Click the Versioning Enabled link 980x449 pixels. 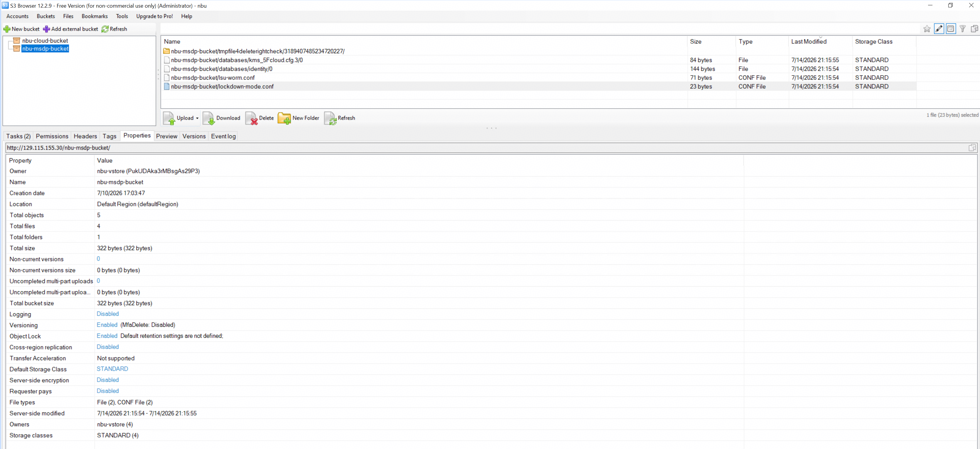(107, 325)
